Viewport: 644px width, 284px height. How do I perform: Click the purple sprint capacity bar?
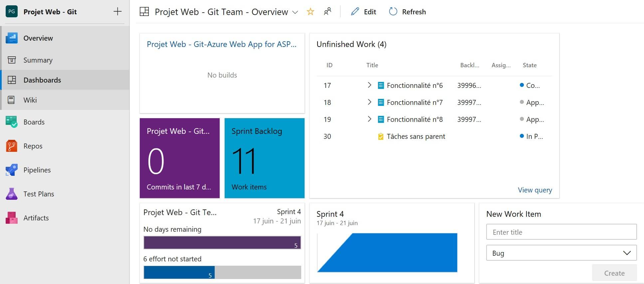pos(222,242)
